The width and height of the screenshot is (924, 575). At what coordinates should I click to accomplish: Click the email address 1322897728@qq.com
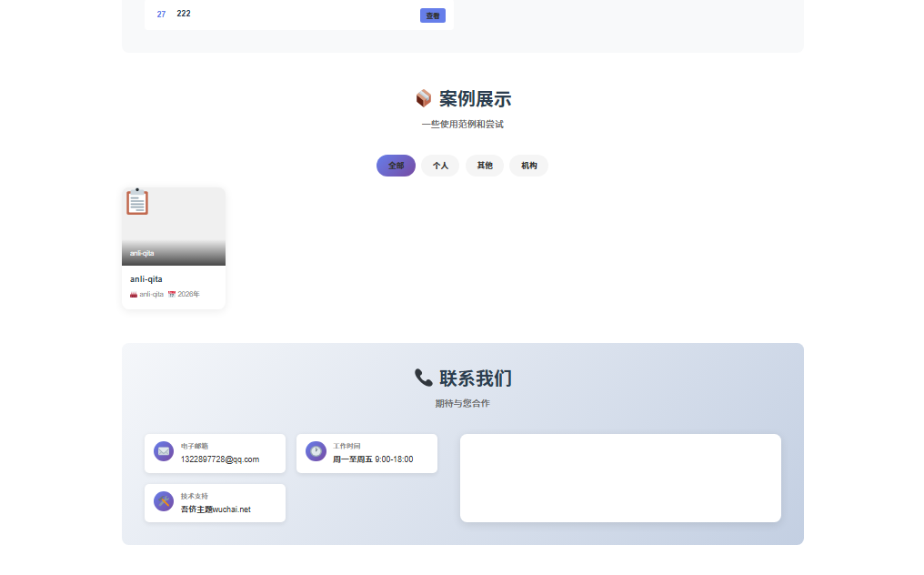point(220,459)
